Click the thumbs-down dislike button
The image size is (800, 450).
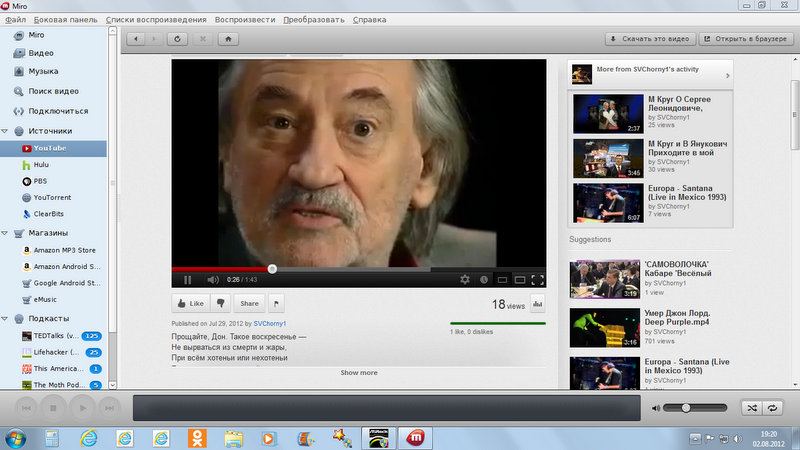tap(221, 303)
